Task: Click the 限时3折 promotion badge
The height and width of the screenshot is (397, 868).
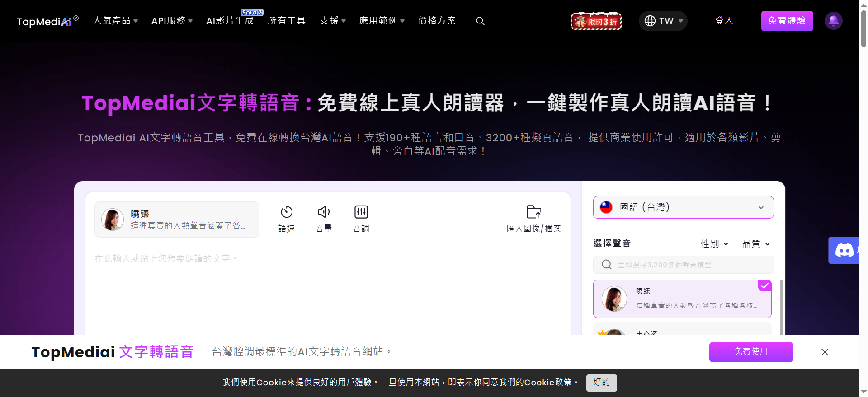Action: (x=596, y=21)
